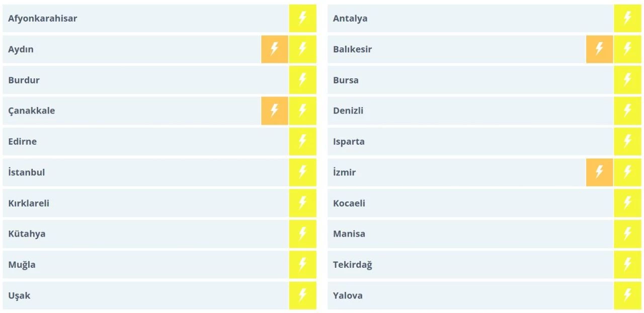Screen dimensions: 644x313
Task: Click the yellow lightning icon for Afyonkarahisar
Action: pyautogui.click(x=302, y=19)
